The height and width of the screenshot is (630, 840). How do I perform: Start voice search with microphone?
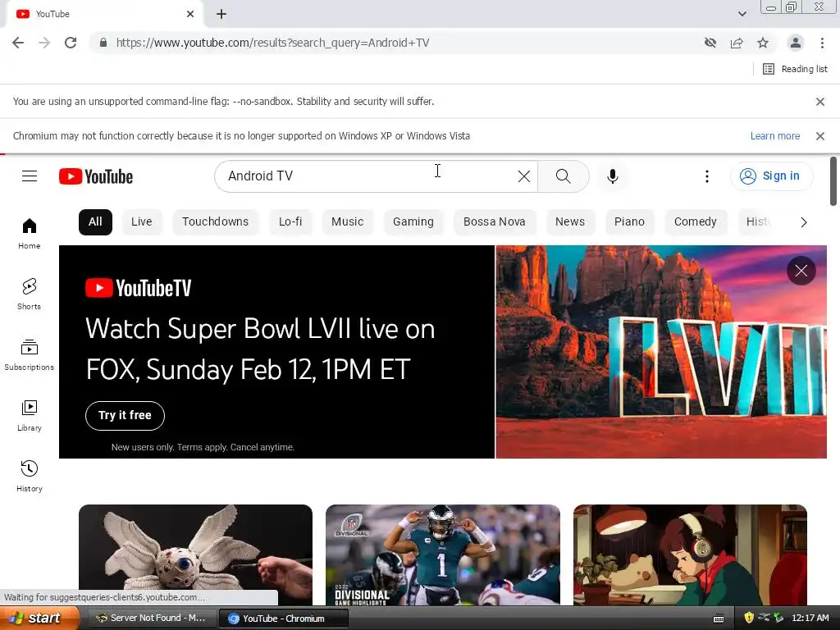coord(612,176)
